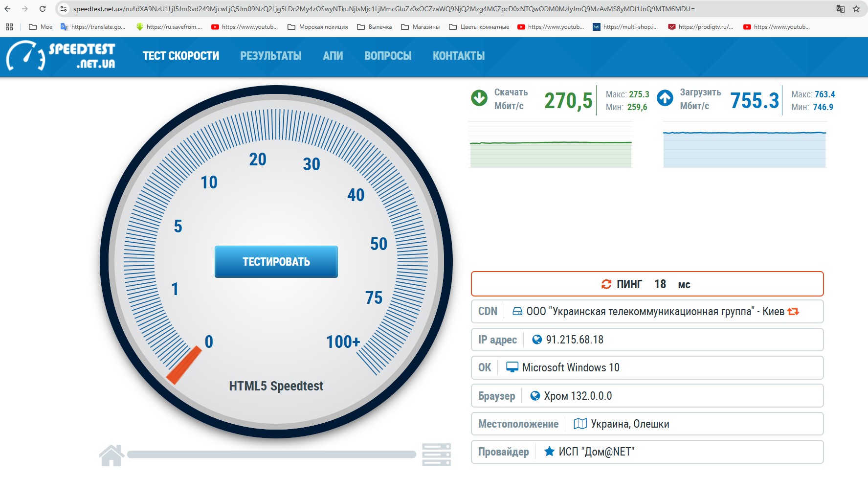Open the ВОПРОСЫ section

(388, 56)
